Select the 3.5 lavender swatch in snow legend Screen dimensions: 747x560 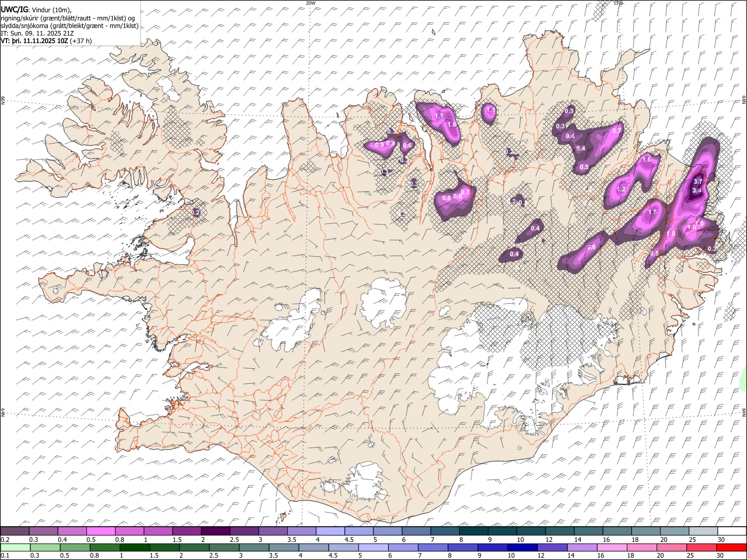tap(301, 531)
